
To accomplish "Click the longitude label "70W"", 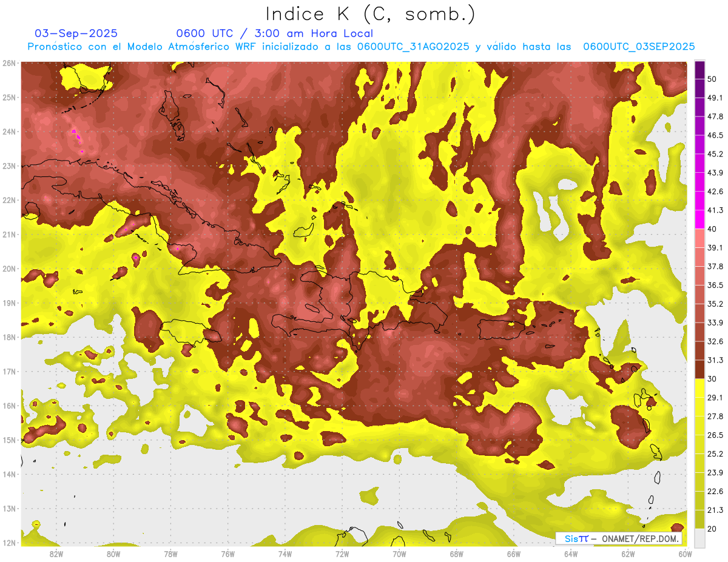I will coord(399,554).
